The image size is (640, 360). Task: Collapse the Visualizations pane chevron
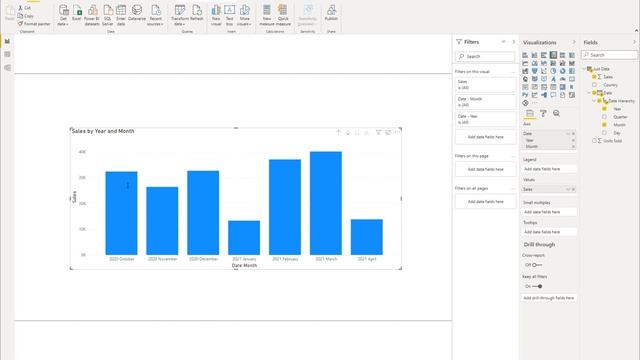(x=573, y=42)
